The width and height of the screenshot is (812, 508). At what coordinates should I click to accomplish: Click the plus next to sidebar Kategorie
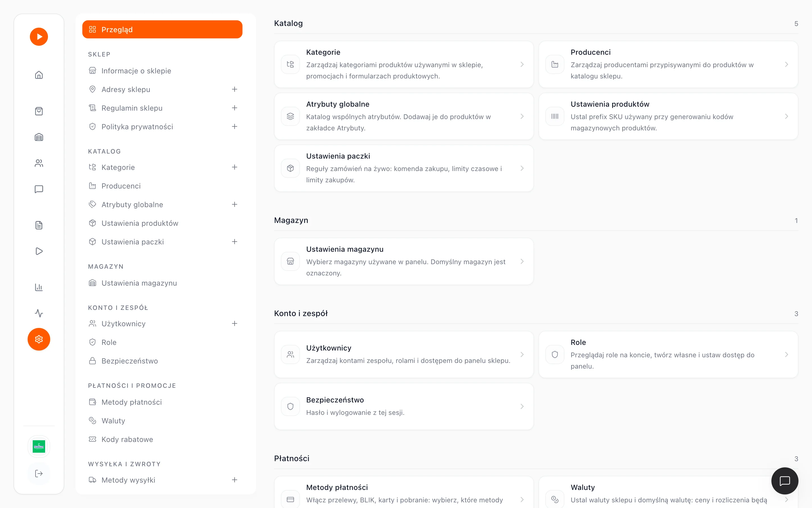coord(235,167)
